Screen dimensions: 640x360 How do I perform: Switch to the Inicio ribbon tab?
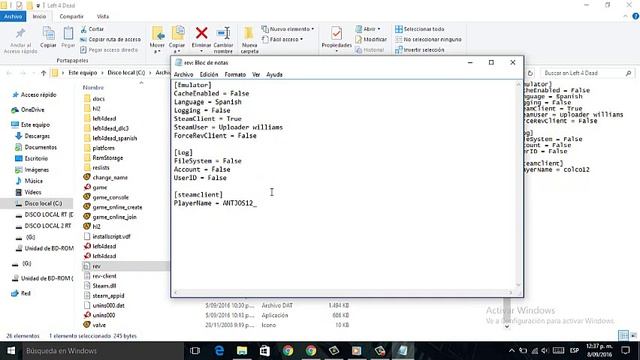(39, 16)
